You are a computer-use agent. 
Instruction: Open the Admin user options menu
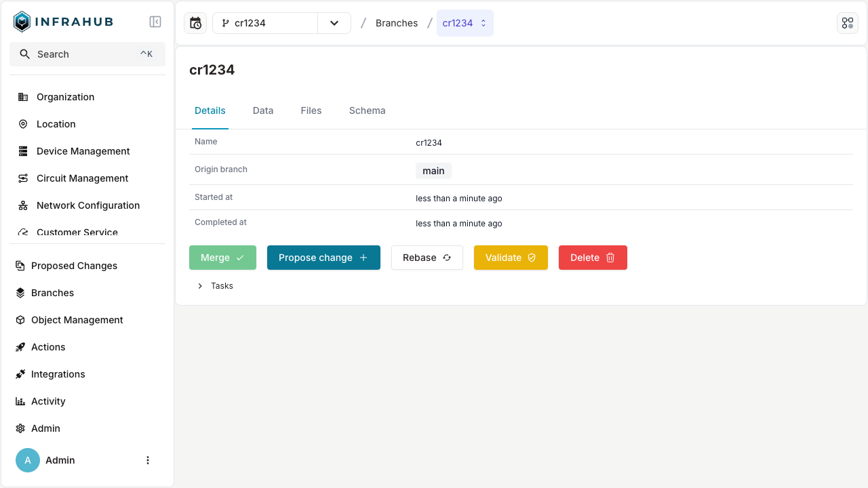point(148,460)
